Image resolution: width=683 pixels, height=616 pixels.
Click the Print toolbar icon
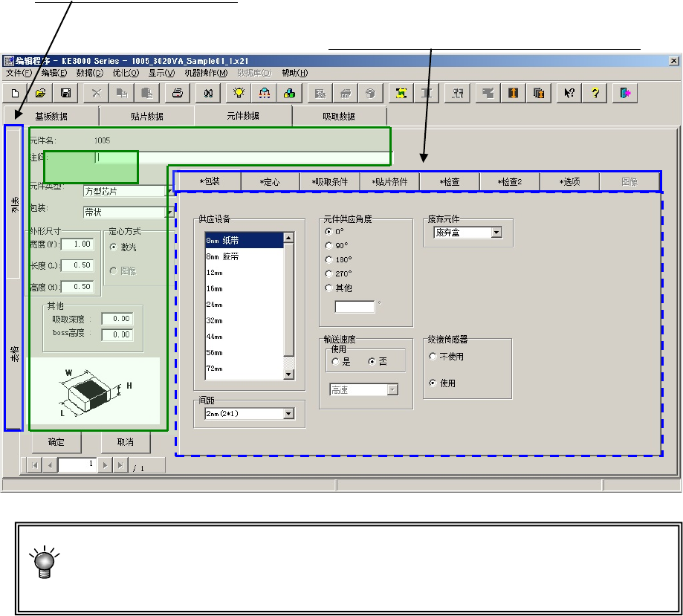(x=177, y=93)
